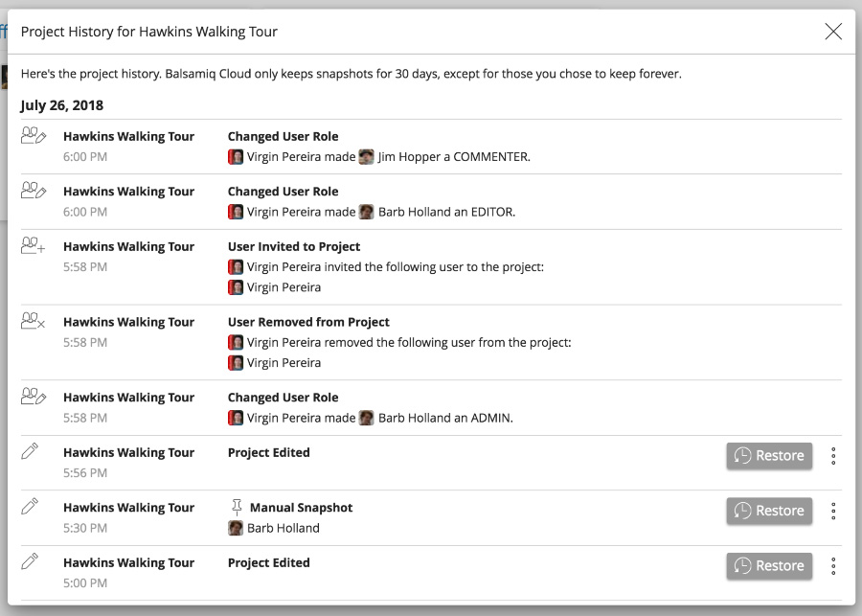Click the pencil icon for 5:56 PM edit
The image size is (862, 616).
[30, 451]
